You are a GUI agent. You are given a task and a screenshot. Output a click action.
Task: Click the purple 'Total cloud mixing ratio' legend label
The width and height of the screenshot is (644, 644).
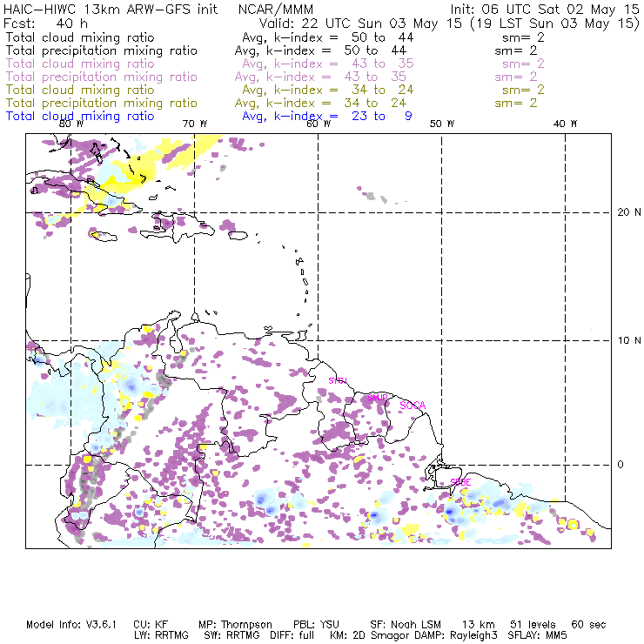[80, 64]
